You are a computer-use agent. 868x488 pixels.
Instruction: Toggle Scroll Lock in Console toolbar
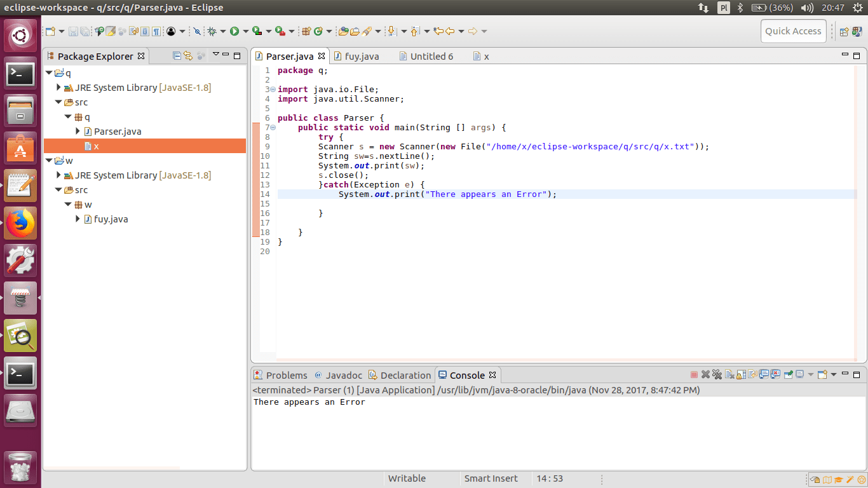pos(741,375)
